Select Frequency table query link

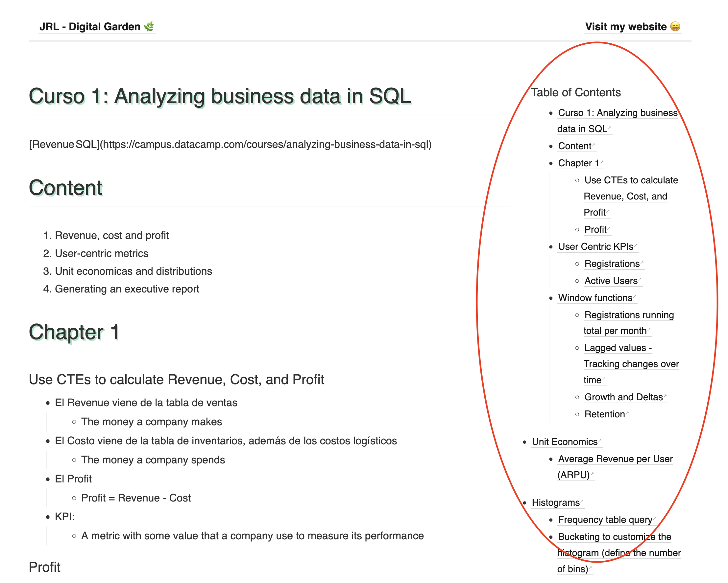tap(605, 520)
